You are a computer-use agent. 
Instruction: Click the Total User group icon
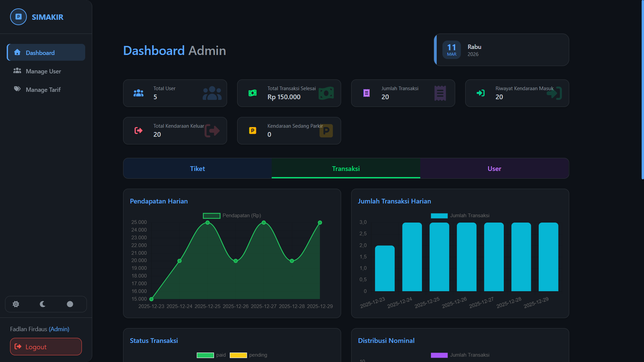(x=138, y=93)
